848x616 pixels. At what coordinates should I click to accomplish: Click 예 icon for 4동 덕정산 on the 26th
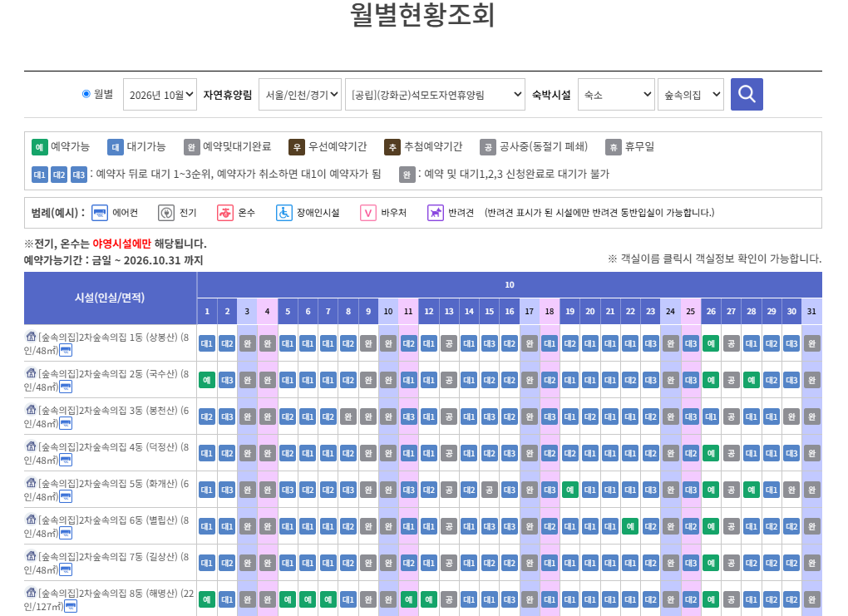(711, 453)
